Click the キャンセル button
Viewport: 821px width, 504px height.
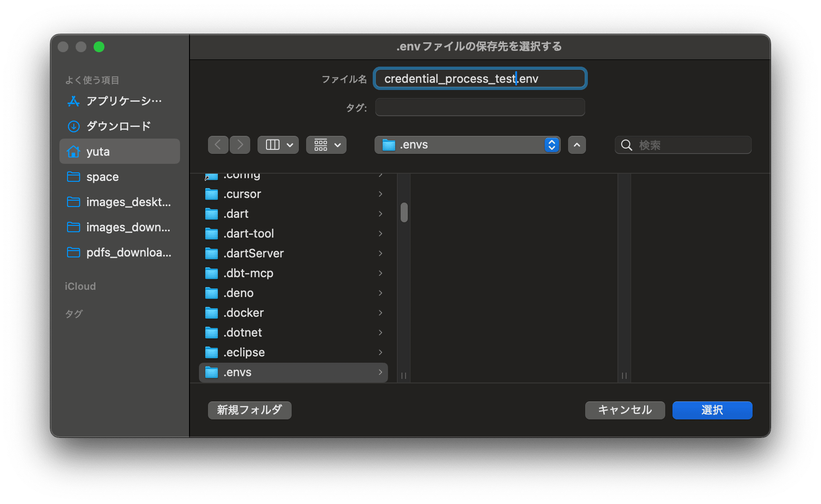625,410
